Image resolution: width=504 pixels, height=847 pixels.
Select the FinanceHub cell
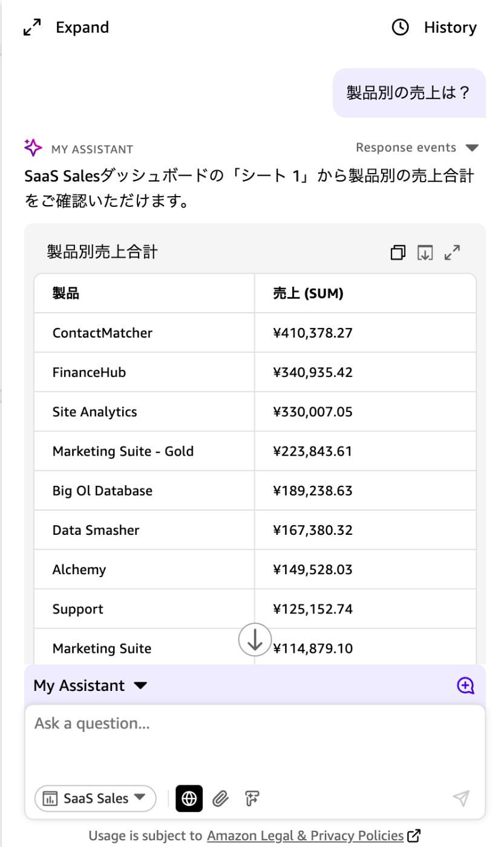(145, 372)
